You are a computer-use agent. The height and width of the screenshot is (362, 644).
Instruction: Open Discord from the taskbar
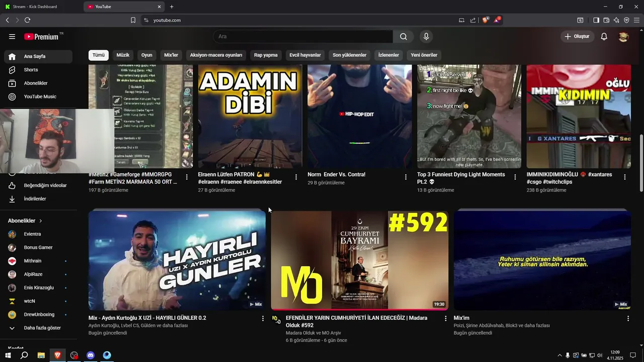click(x=91, y=355)
